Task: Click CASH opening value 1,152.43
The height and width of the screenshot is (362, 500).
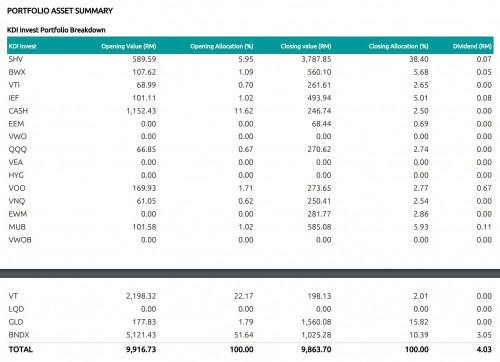Action: pos(141,111)
